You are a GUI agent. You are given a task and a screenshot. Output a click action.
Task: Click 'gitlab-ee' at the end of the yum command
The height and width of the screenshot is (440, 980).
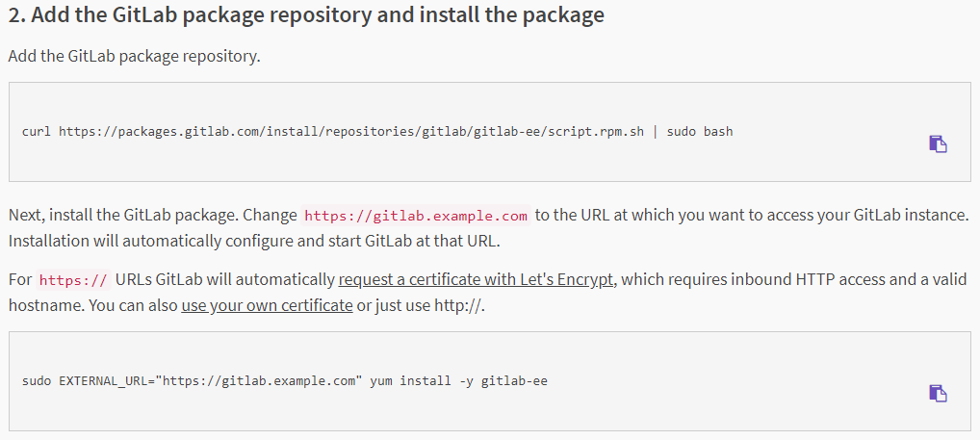(514, 380)
